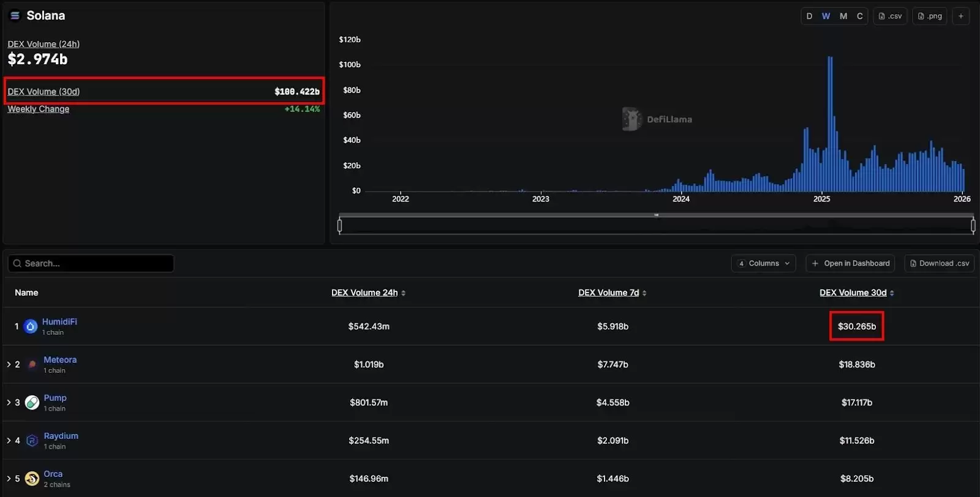Expand the Meteora row
The height and width of the screenshot is (497, 980).
pos(9,365)
